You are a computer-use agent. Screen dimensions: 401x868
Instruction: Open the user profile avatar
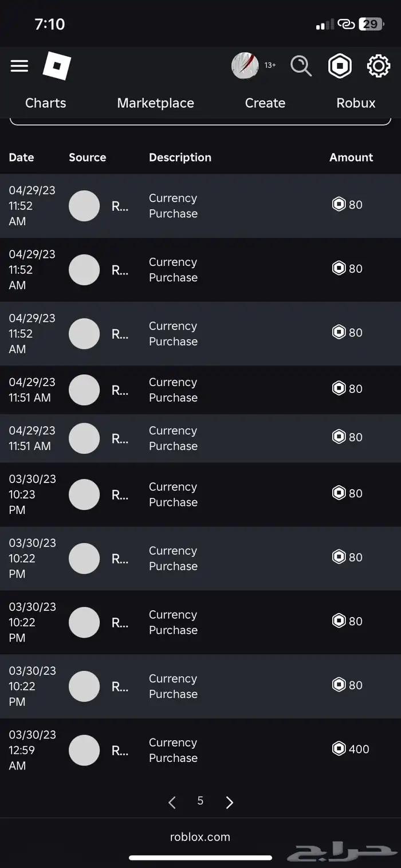click(245, 66)
